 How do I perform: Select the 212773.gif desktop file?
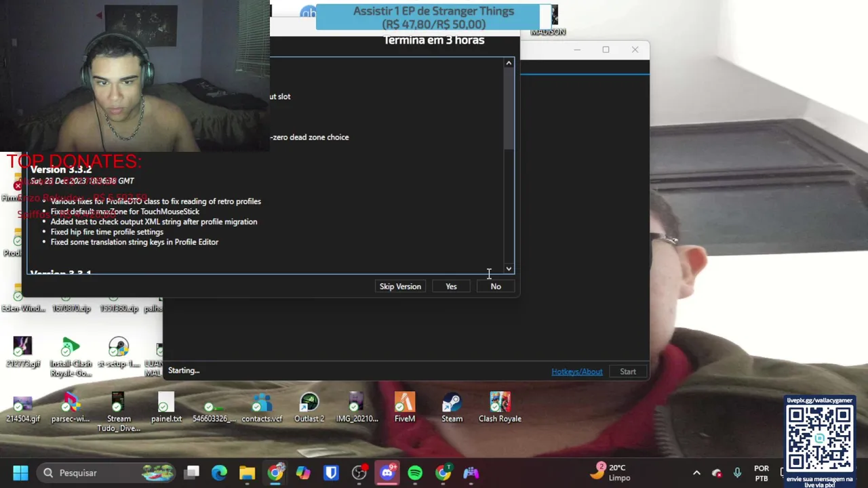click(23, 352)
